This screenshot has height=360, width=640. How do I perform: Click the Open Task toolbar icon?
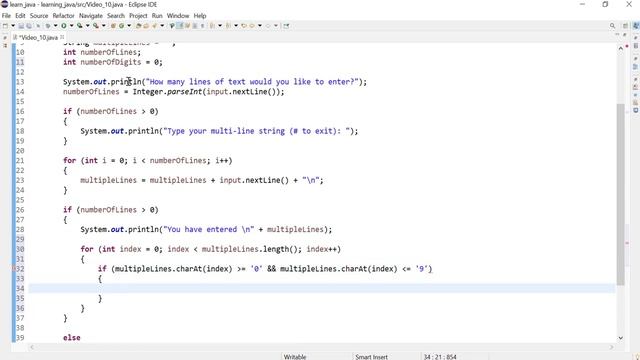coord(146,26)
